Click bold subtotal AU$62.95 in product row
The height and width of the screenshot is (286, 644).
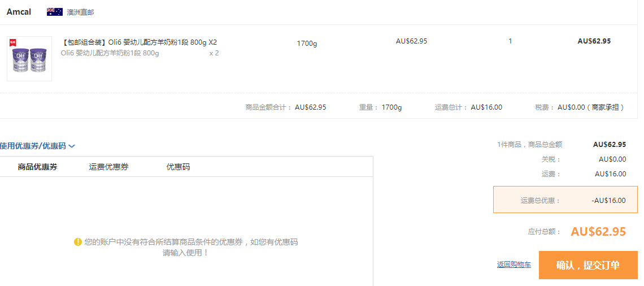tap(594, 41)
